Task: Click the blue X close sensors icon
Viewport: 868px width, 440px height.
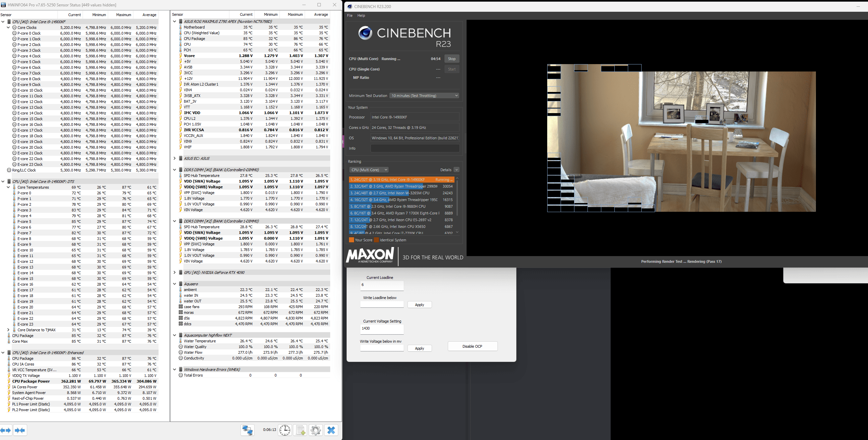Action: tap(331, 430)
